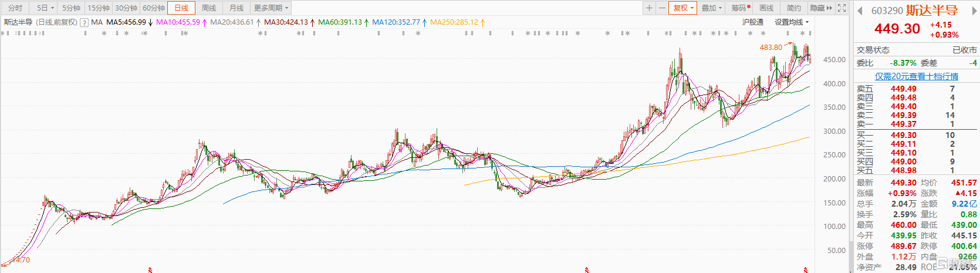Image resolution: width=980 pixels, height=273 pixels.
Task: Switch to 15分钟 chart
Action: click(99, 8)
